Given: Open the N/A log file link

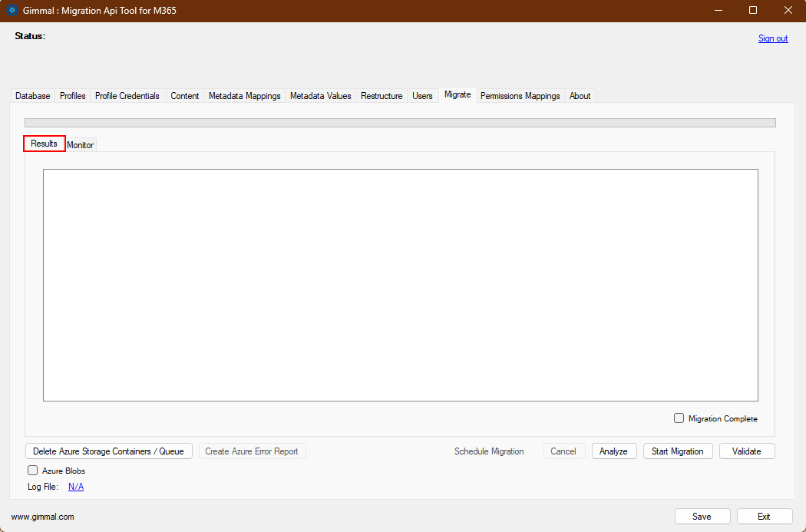Looking at the screenshot, I should click(x=75, y=486).
